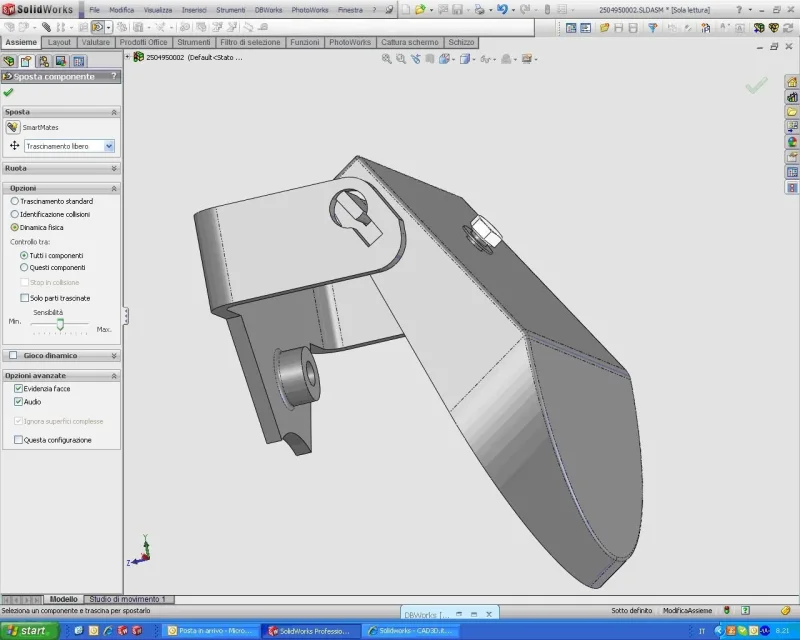Viewport: 800px width, 640px height.
Task: Open the home icon in right task pane
Action: (792, 82)
